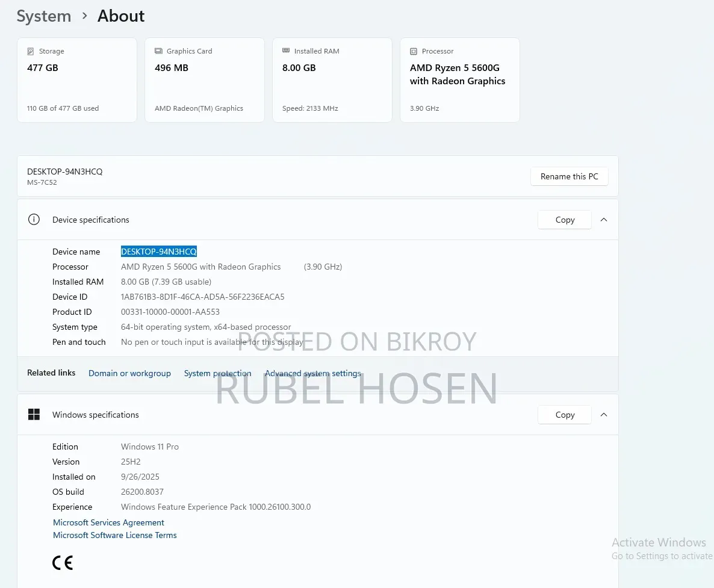Open System protection link
This screenshot has height=588, width=714.
click(x=218, y=373)
